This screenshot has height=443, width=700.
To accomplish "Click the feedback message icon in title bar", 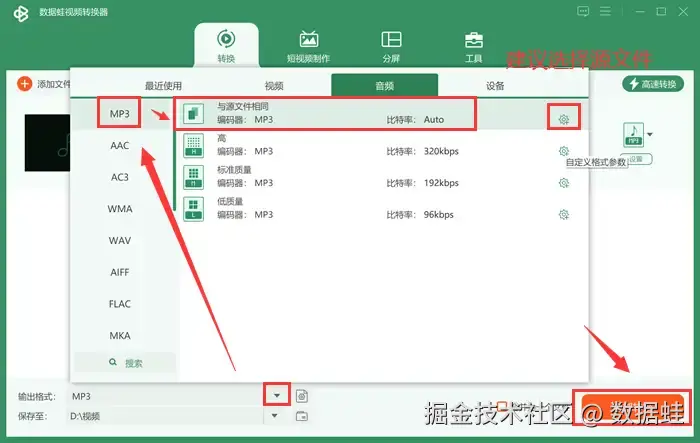I will (x=583, y=11).
